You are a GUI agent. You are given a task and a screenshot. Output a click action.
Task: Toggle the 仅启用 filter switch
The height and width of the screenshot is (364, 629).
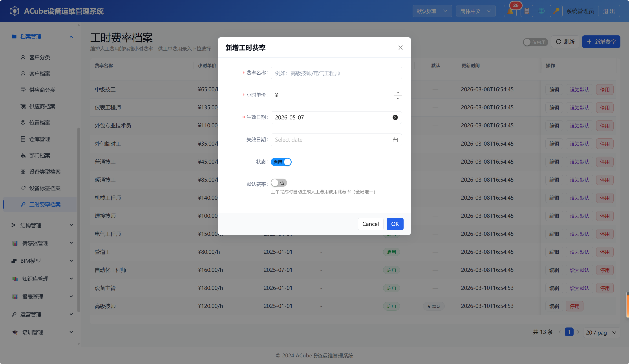535,42
